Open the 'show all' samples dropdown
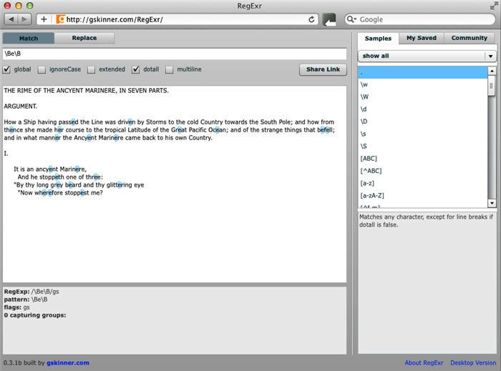The height and width of the screenshot is (371, 501). (427, 56)
